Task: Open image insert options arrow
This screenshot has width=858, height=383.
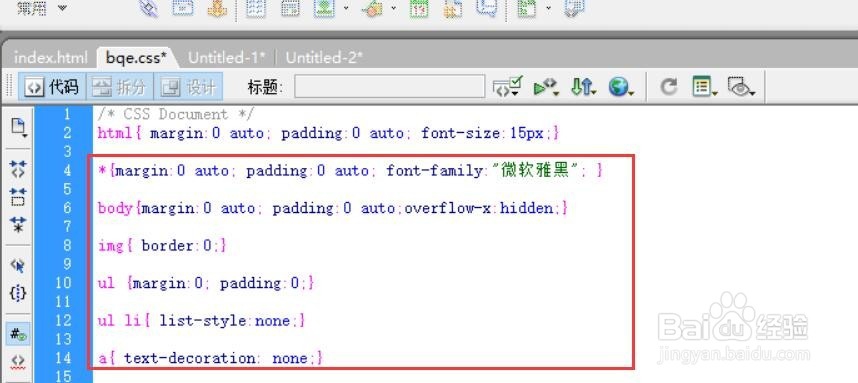Action: tap(346, 8)
